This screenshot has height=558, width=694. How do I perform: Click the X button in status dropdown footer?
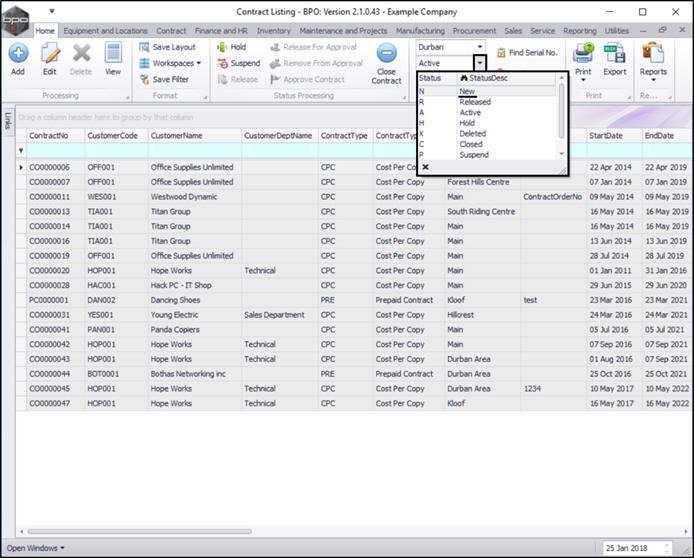click(x=425, y=167)
